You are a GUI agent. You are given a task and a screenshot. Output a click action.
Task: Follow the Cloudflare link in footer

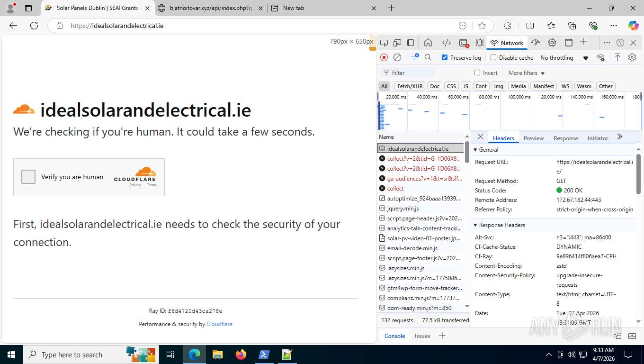point(219,324)
